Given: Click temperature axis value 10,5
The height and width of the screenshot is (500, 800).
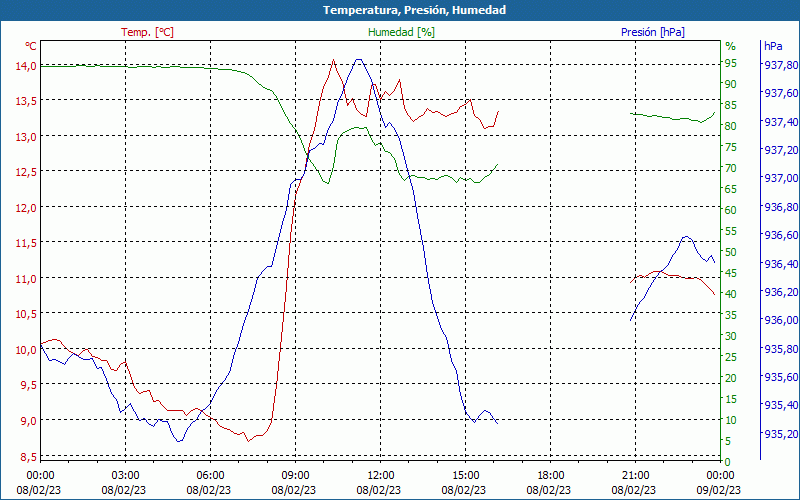Looking at the screenshot, I should pos(28,314).
